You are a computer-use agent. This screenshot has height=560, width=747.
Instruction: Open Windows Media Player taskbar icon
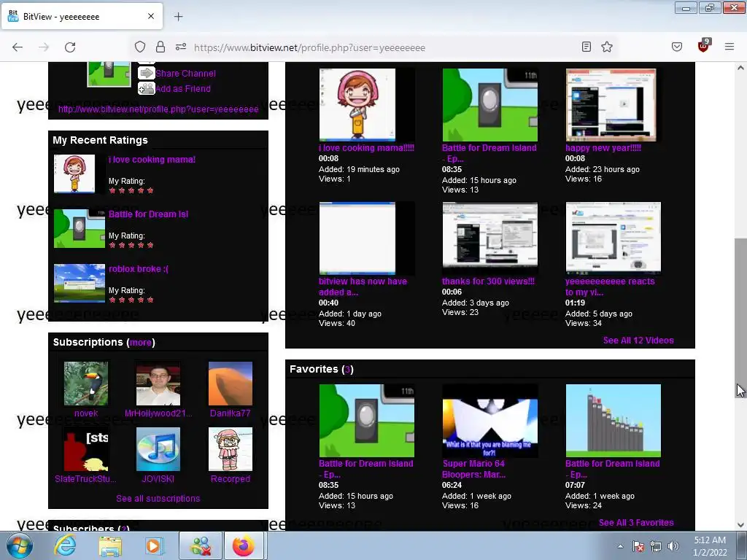(x=153, y=545)
